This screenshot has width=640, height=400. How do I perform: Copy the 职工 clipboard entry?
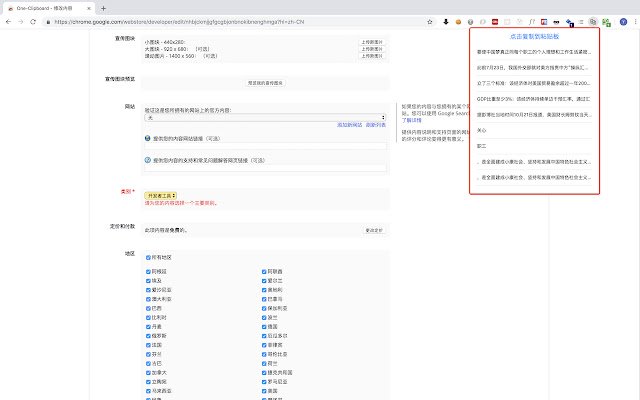[x=534, y=146]
